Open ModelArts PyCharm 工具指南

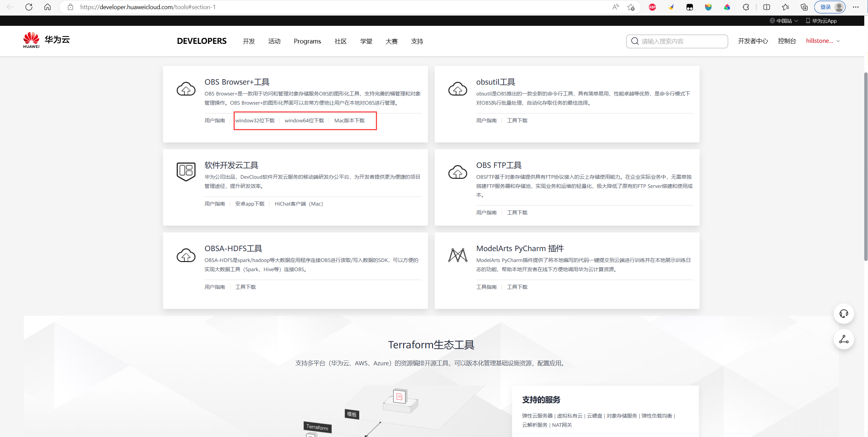(486, 287)
